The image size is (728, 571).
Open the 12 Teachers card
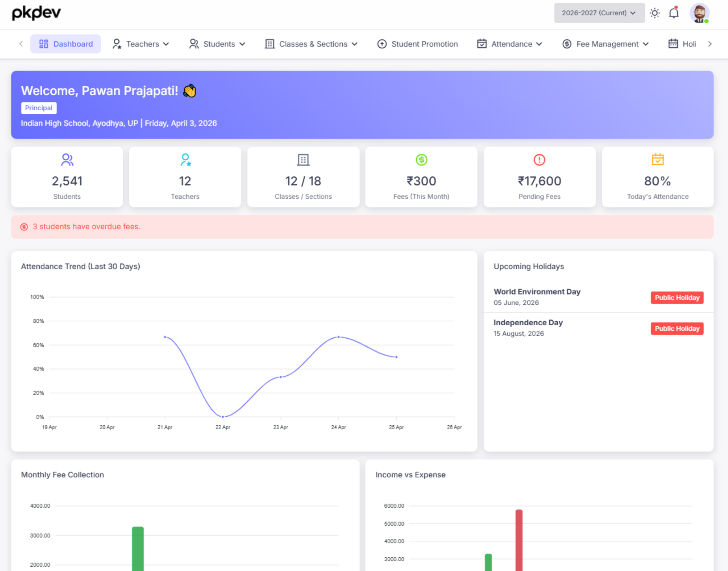tap(185, 177)
